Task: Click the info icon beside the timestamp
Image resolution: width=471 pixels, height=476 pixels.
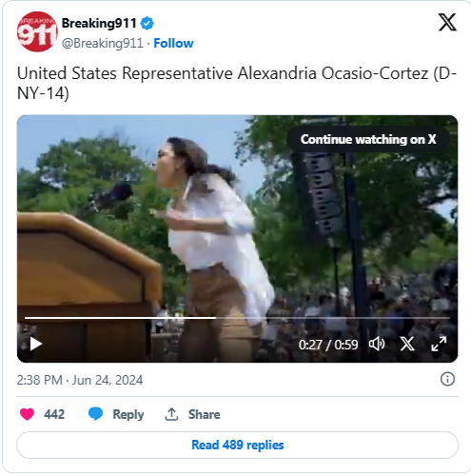Action: [x=447, y=379]
